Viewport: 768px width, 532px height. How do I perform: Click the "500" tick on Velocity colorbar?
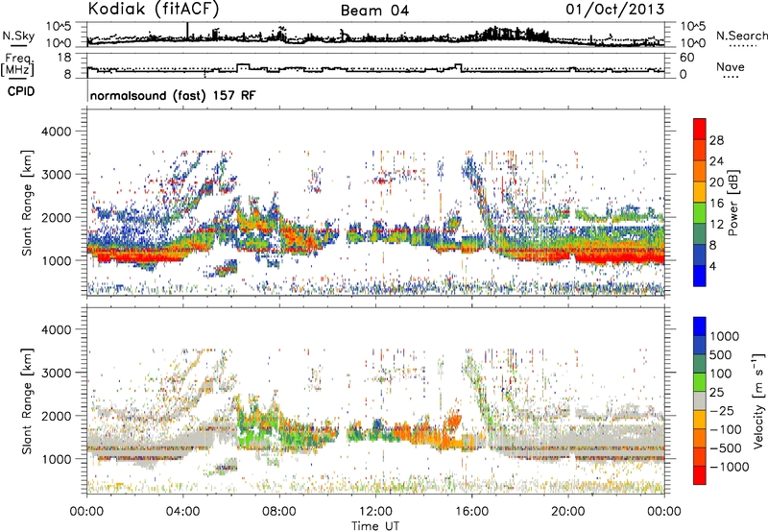click(721, 354)
